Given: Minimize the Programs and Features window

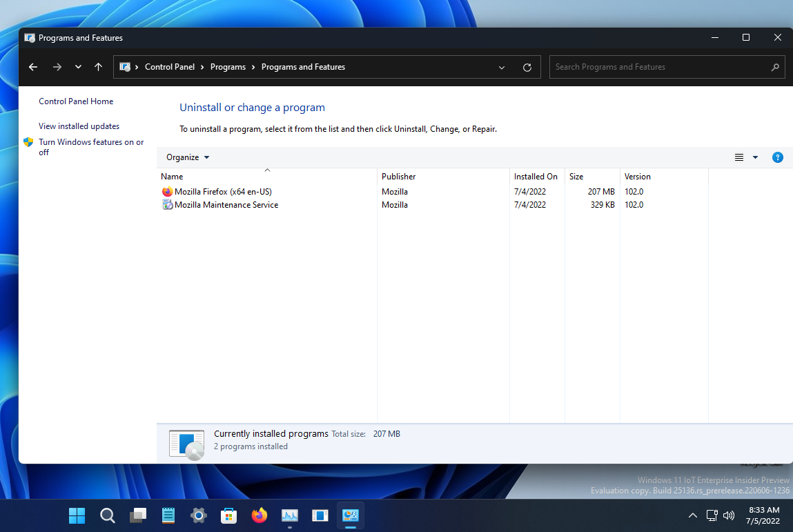Looking at the screenshot, I should click(x=714, y=37).
